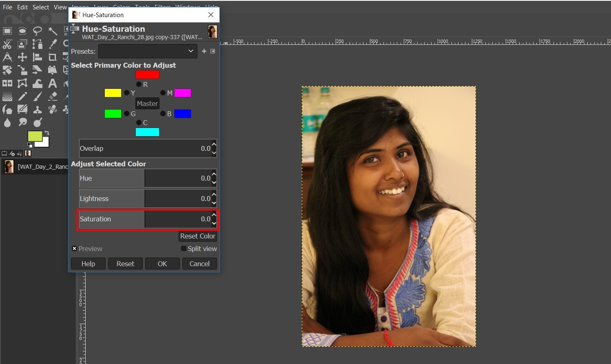Enable the Split view checkbox
Screen dimensions: 611x364
point(184,249)
